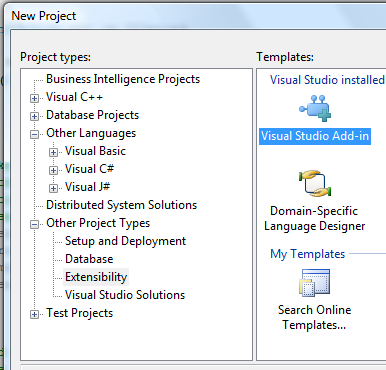386x370 pixels.
Task: Click the Domain-Specific Language Designer label
Action: [x=314, y=218]
